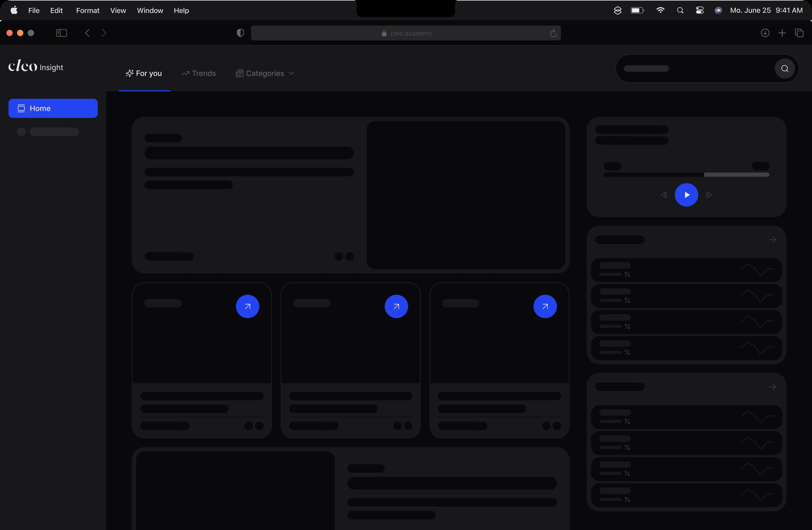Expand first list panel with right arrow
Viewport: 812px width, 530px height.
pos(772,240)
